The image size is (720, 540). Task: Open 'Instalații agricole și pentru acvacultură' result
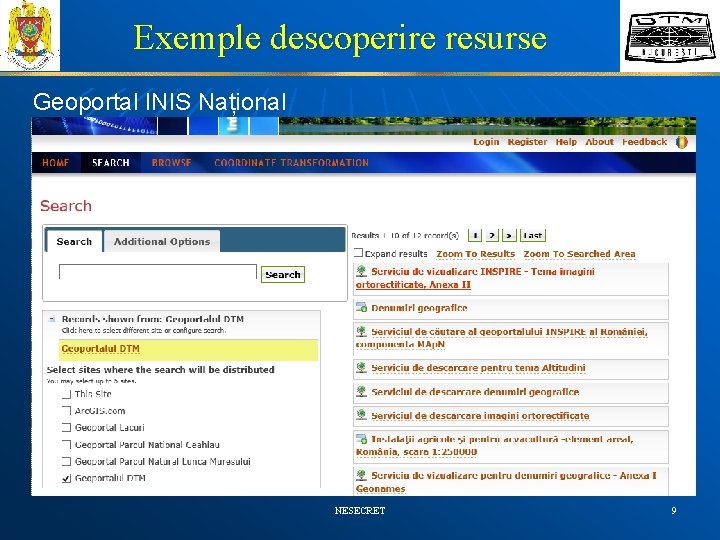(495, 445)
